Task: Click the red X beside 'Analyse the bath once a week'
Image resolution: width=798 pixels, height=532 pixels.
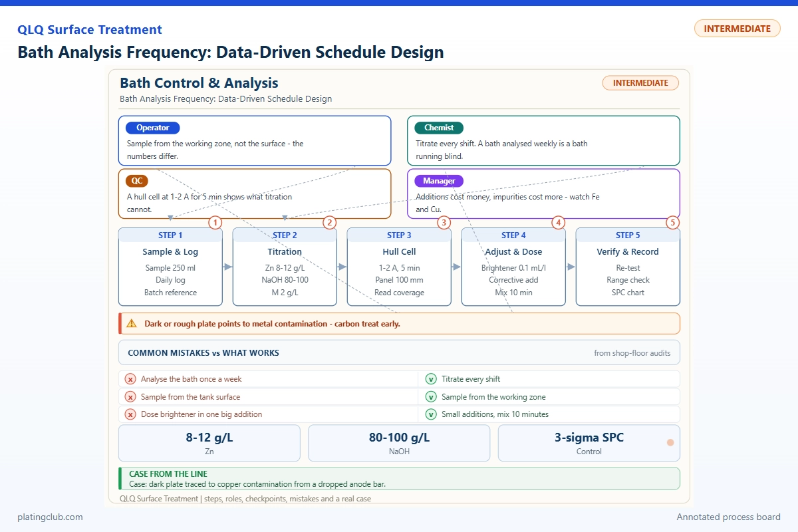Action: tap(131, 379)
